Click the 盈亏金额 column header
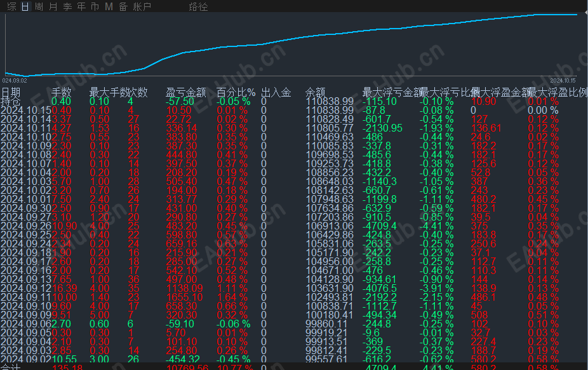The height and width of the screenshot is (370, 588). [186, 92]
